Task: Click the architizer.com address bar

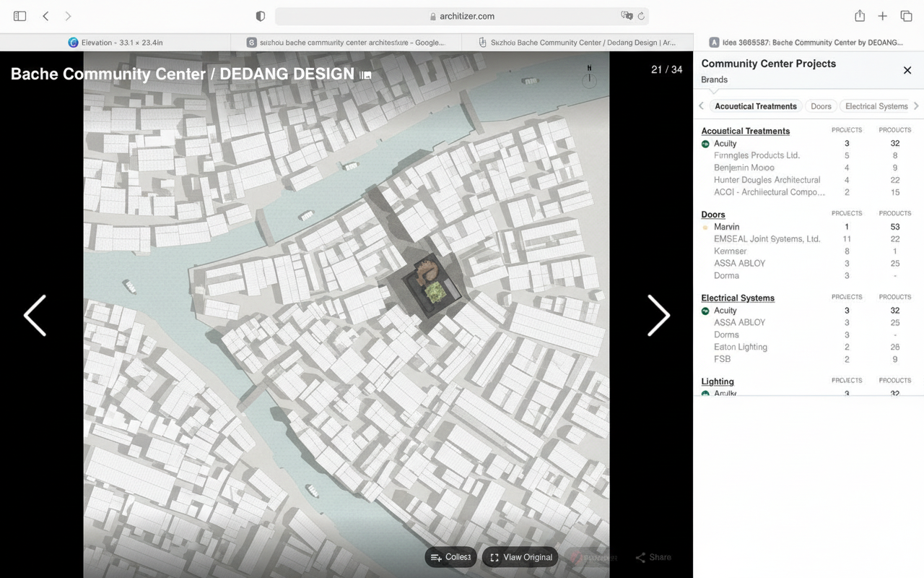Action: [462, 16]
